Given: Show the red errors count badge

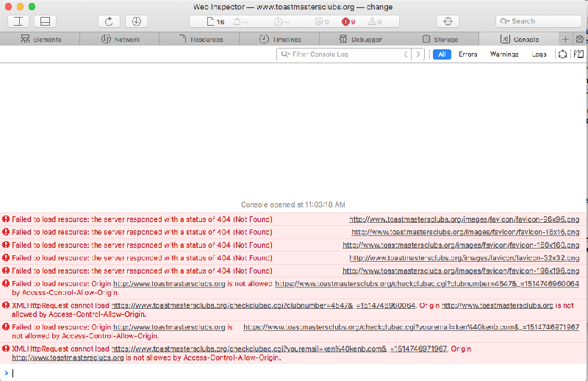Looking at the screenshot, I should (x=348, y=21).
